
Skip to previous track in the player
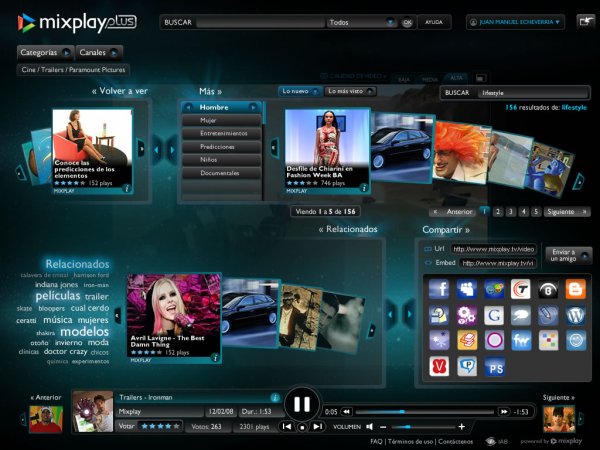click(x=287, y=426)
